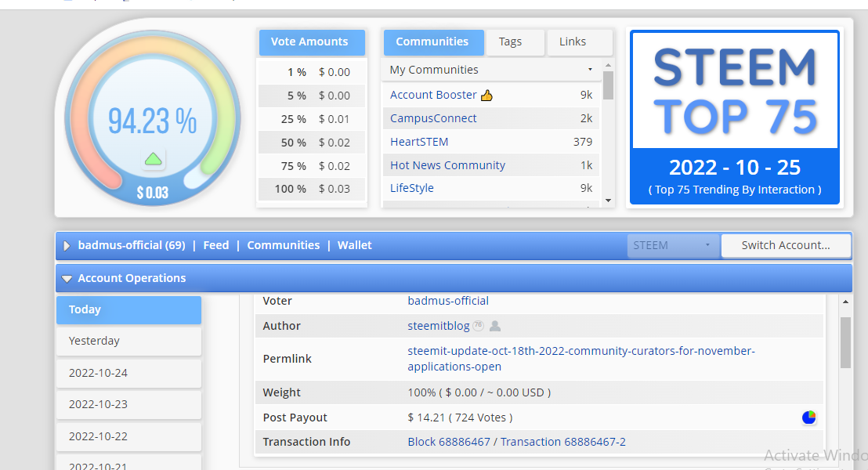The width and height of the screenshot is (868, 470).
Task: Select the 75 % vote amount row
Action: pyautogui.click(x=312, y=166)
